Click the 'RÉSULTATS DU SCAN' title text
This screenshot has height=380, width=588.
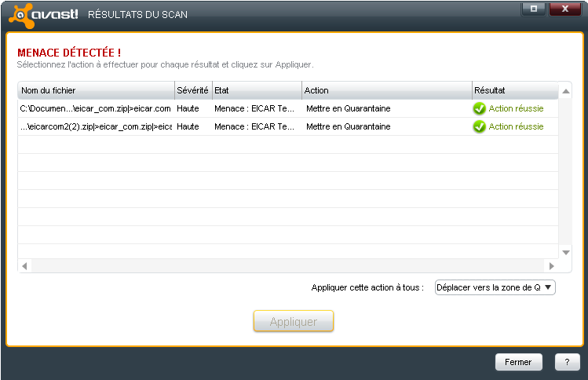point(137,15)
